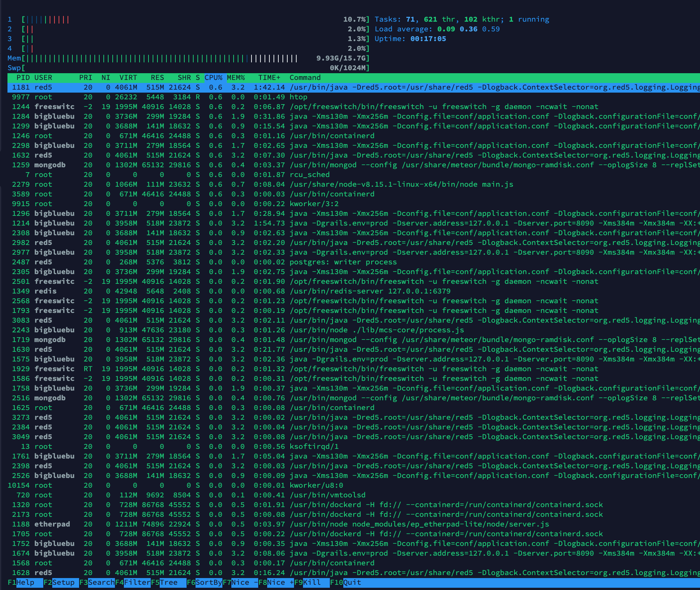The width and height of the screenshot is (700, 590).
Task: Select the highlighted PID 1181 red5 row
Action: (354, 87)
